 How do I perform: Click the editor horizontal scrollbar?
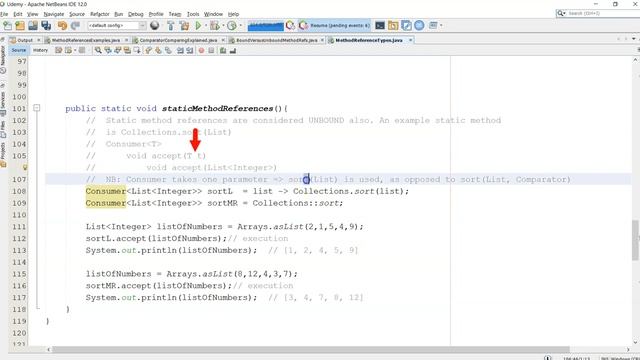click(x=311, y=349)
